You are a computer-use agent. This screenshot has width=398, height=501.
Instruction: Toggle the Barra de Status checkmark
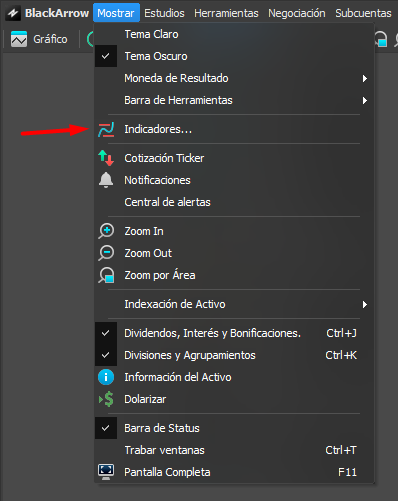coord(106,428)
